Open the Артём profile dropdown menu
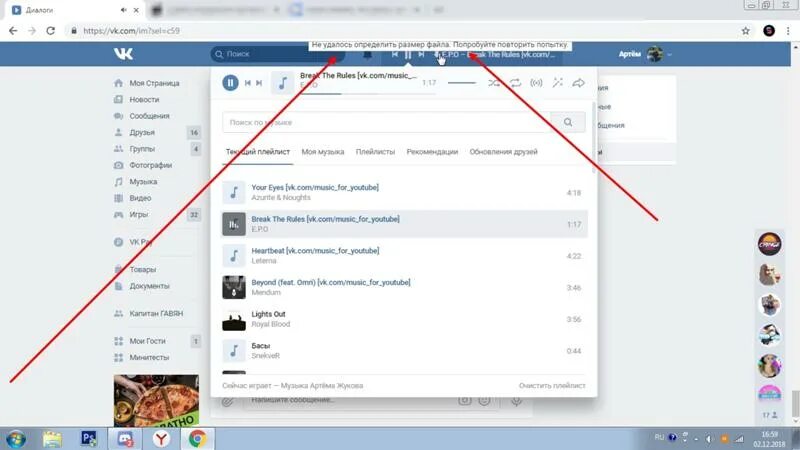Image resolution: width=800 pixels, height=450 pixels. (645, 54)
